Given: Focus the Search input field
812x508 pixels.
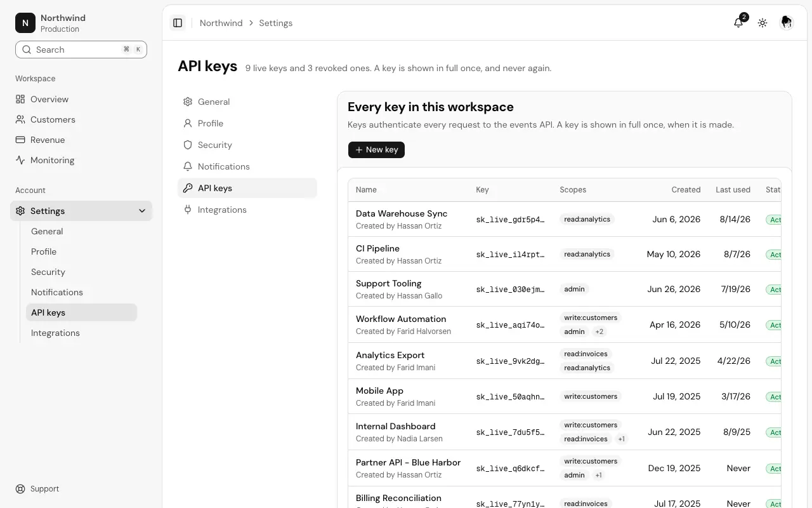Looking at the screenshot, I should (x=81, y=50).
